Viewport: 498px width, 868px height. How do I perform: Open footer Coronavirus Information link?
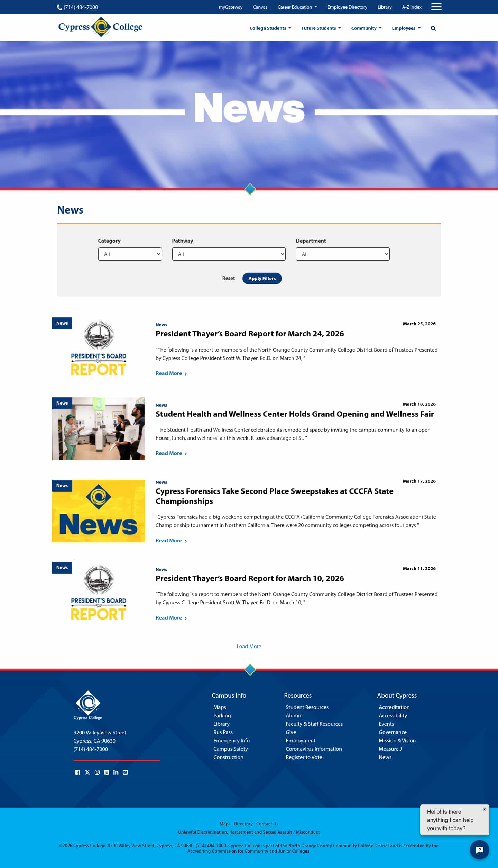point(314,749)
